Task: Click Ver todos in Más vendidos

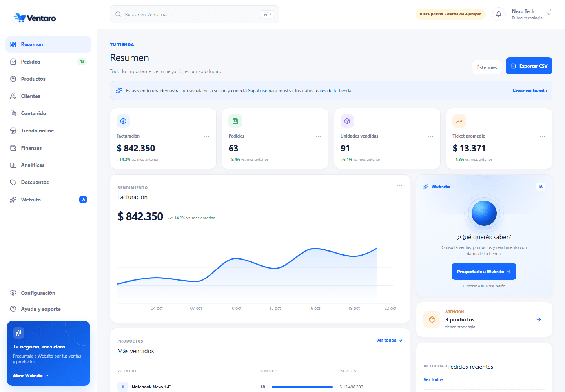Action: point(389,340)
